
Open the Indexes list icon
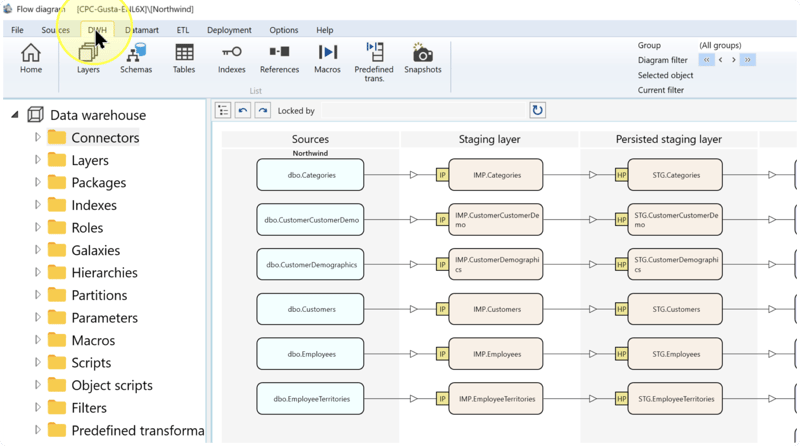point(232,58)
